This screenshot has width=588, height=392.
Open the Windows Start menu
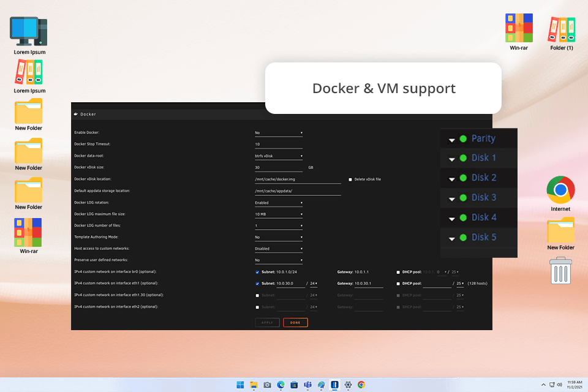point(240,385)
